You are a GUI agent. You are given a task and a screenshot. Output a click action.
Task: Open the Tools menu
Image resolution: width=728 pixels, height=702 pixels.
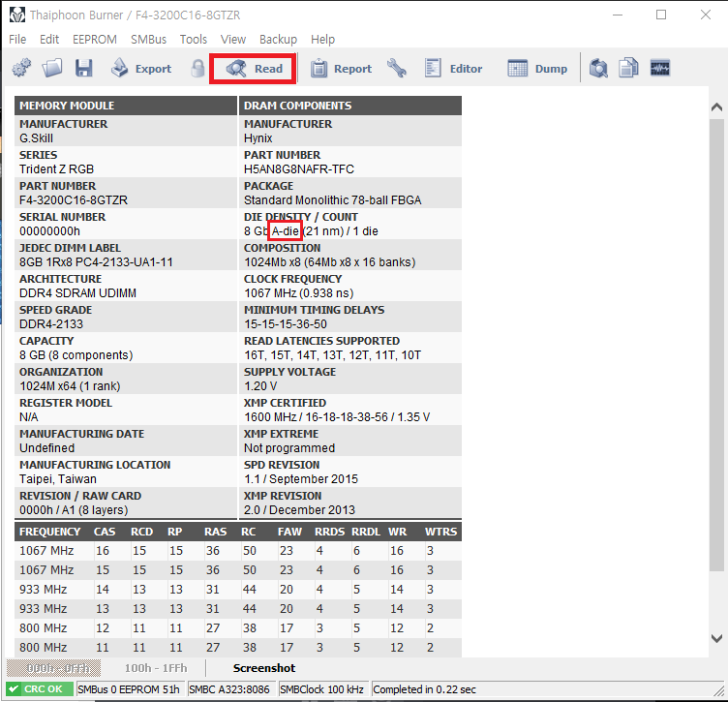pyautogui.click(x=194, y=40)
